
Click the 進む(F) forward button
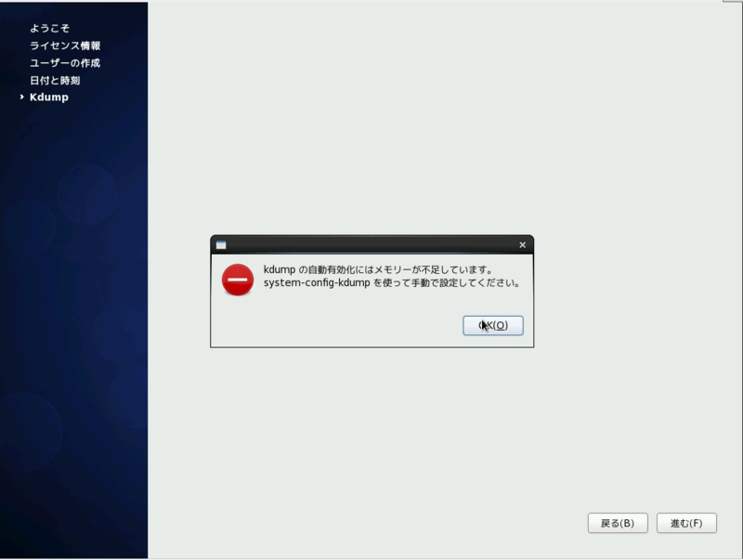click(x=686, y=523)
